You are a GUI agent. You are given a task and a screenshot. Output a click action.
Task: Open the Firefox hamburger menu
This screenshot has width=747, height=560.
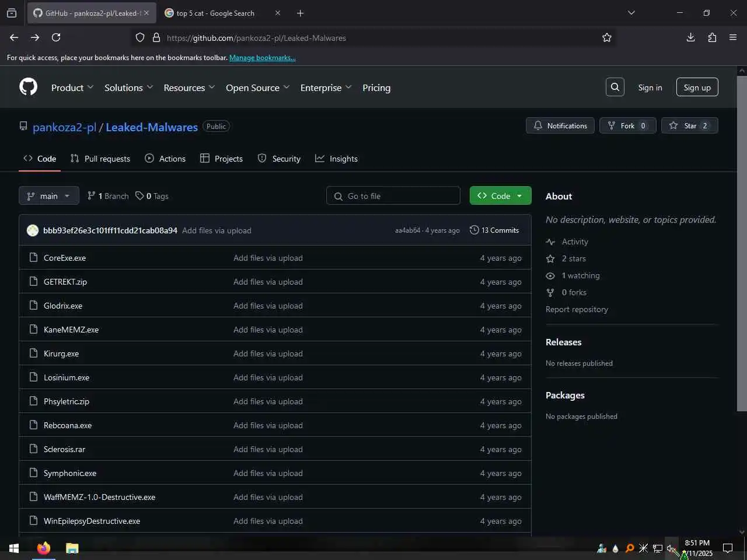pos(733,37)
